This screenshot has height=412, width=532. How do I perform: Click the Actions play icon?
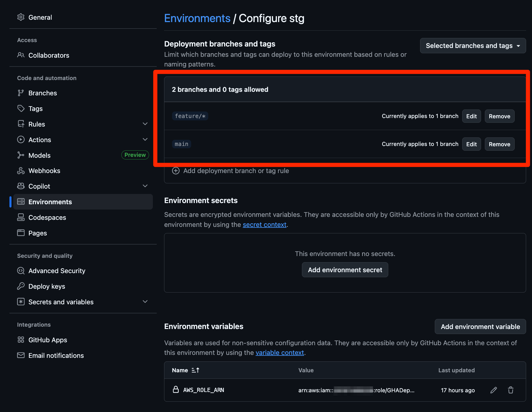click(21, 139)
